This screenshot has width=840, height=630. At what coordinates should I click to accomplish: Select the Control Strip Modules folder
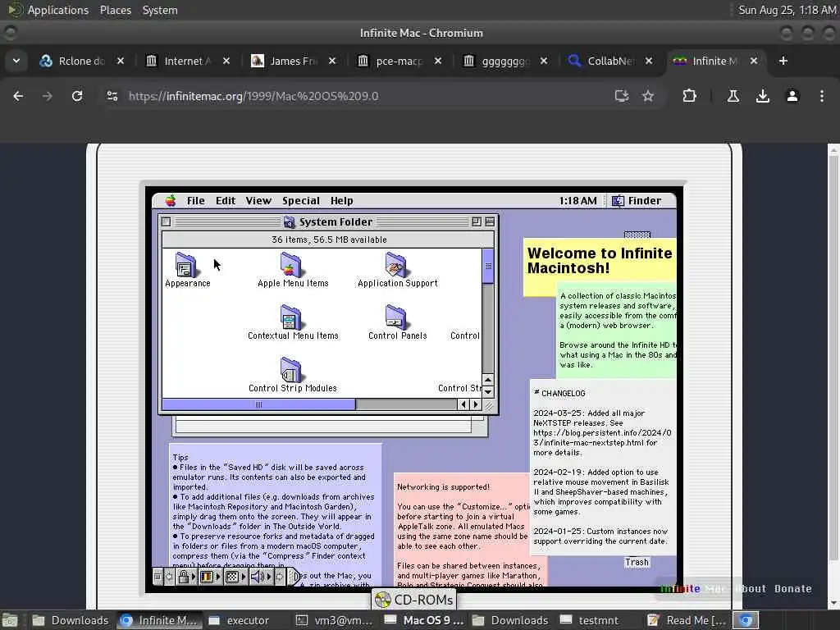[x=291, y=370]
